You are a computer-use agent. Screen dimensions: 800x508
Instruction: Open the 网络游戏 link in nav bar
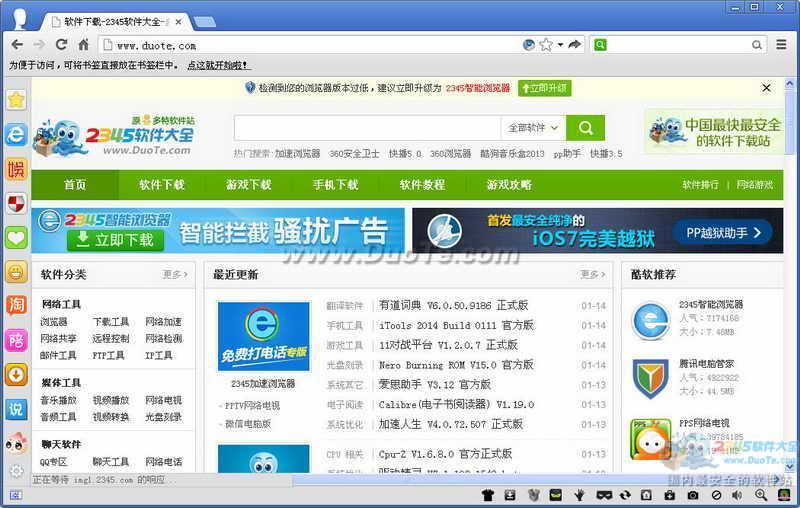click(754, 185)
